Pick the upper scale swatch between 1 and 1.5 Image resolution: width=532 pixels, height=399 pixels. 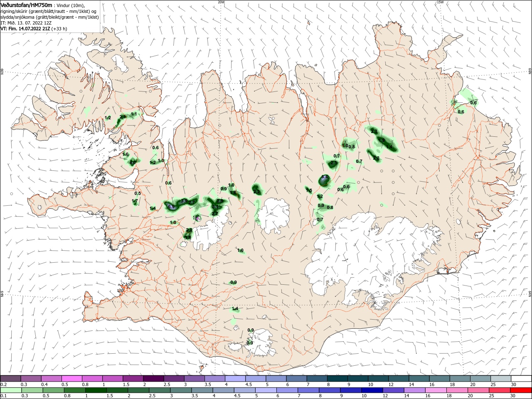point(113,379)
